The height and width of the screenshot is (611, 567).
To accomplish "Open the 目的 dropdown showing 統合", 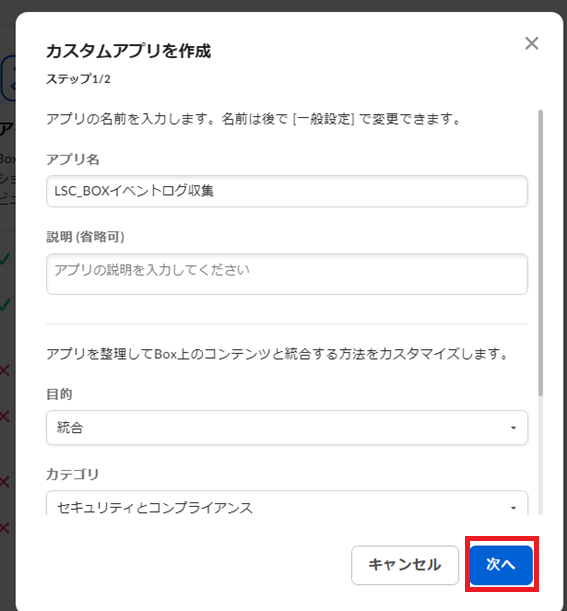I will (x=287, y=427).
